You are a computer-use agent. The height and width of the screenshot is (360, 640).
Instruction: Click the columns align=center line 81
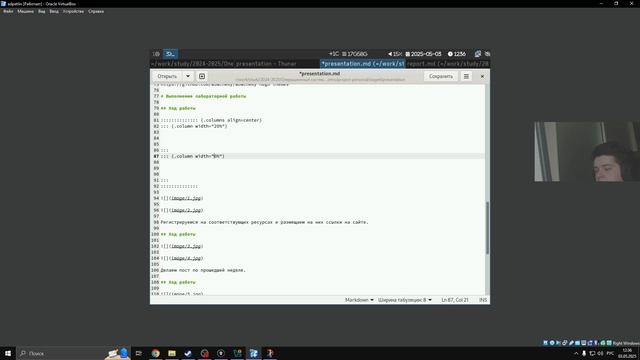211,120
